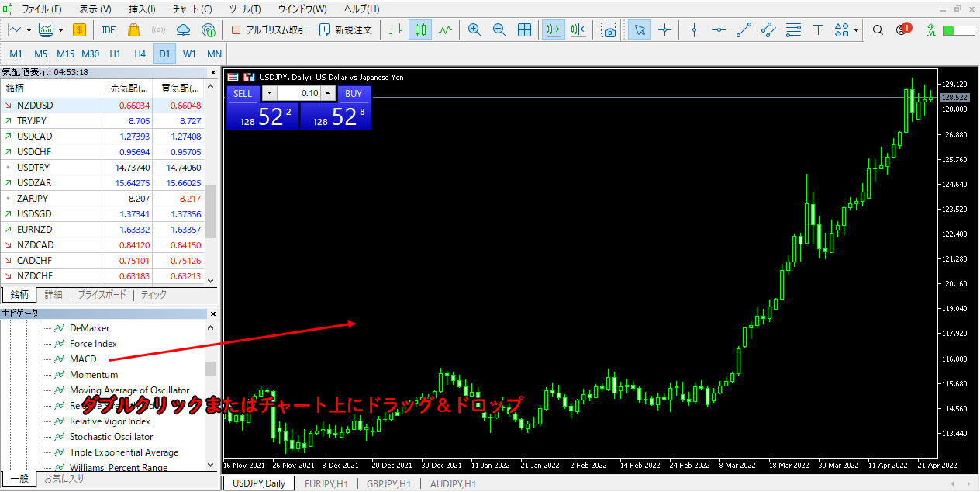This screenshot has height=492, width=980.
Task: Open the MetaEditor IDE button
Action: (x=109, y=29)
